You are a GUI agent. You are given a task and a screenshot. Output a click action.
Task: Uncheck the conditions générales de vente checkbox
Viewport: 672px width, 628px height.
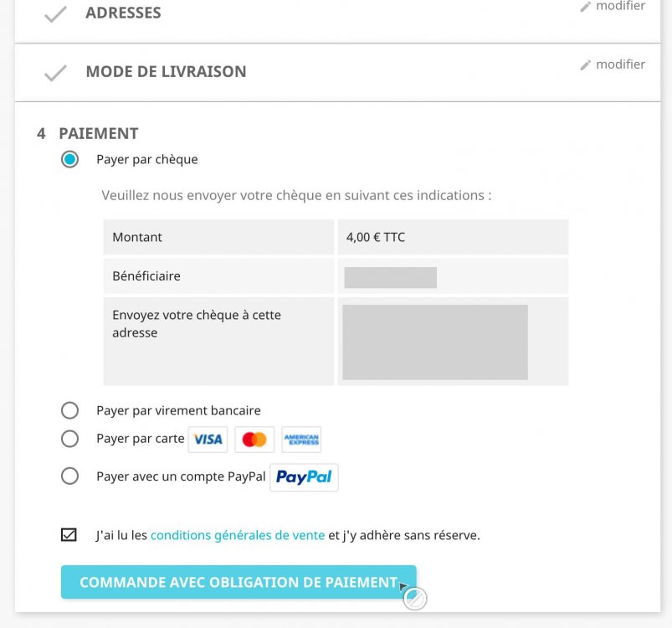click(x=70, y=534)
